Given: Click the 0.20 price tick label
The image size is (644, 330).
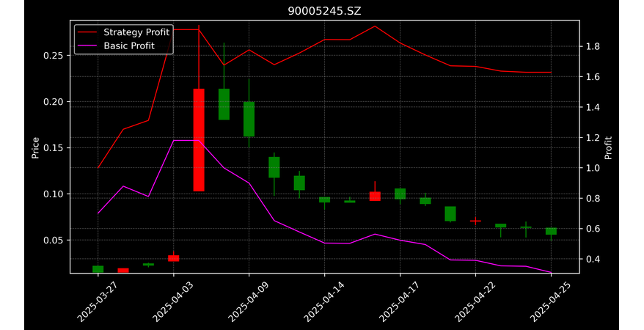Looking at the screenshot, I should pos(54,102).
